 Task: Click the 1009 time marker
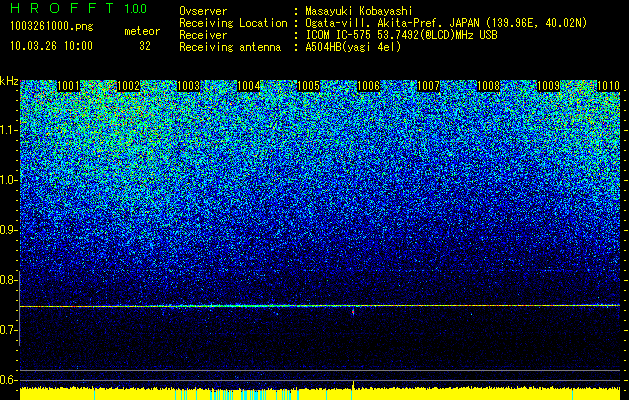[548, 86]
